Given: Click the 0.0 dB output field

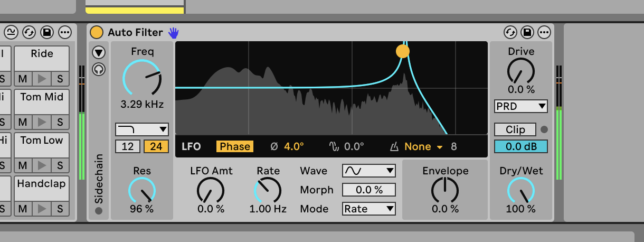Looking at the screenshot, I should pyautogui.click(x=521, y=146).
